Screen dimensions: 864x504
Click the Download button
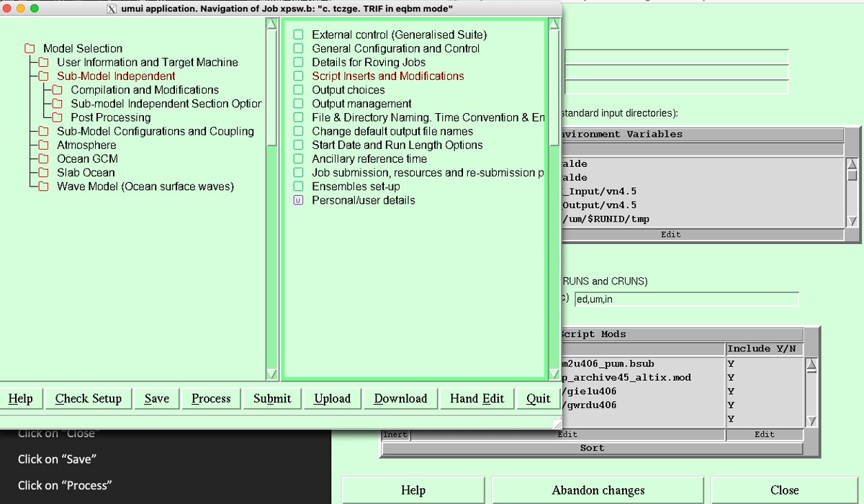coord(400,398)
